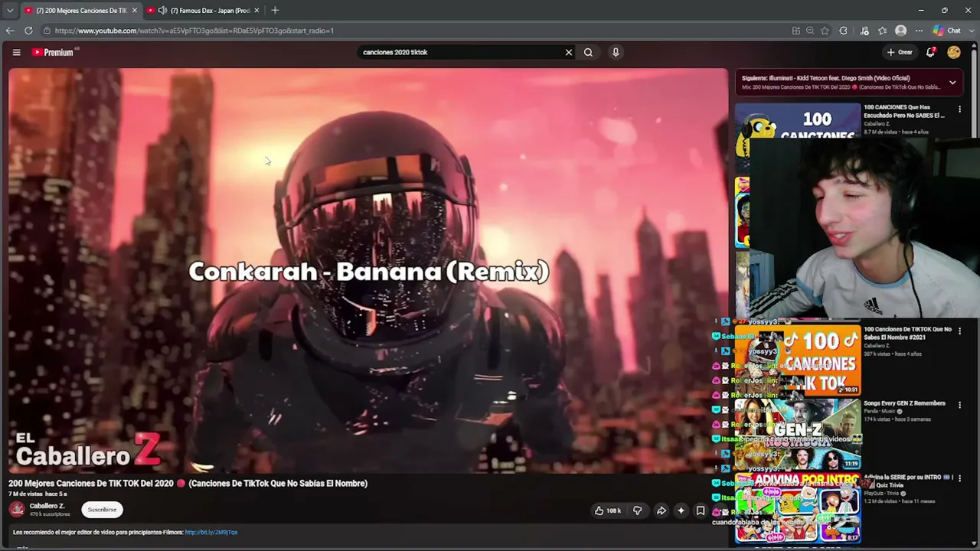
Task: Play the '100 Canciones Tik Tok' thumbnail
Action: tap(797, 360)
